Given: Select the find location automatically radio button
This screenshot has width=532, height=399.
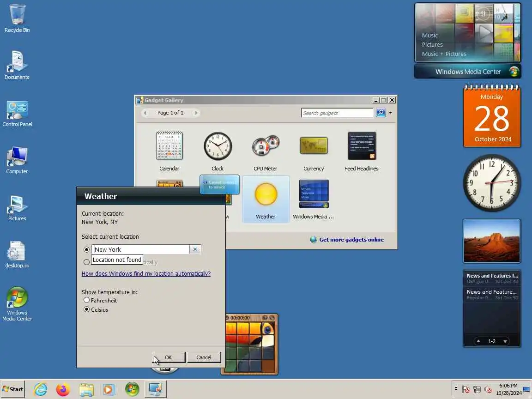Looking at the screenshot, I should [86, 262].
